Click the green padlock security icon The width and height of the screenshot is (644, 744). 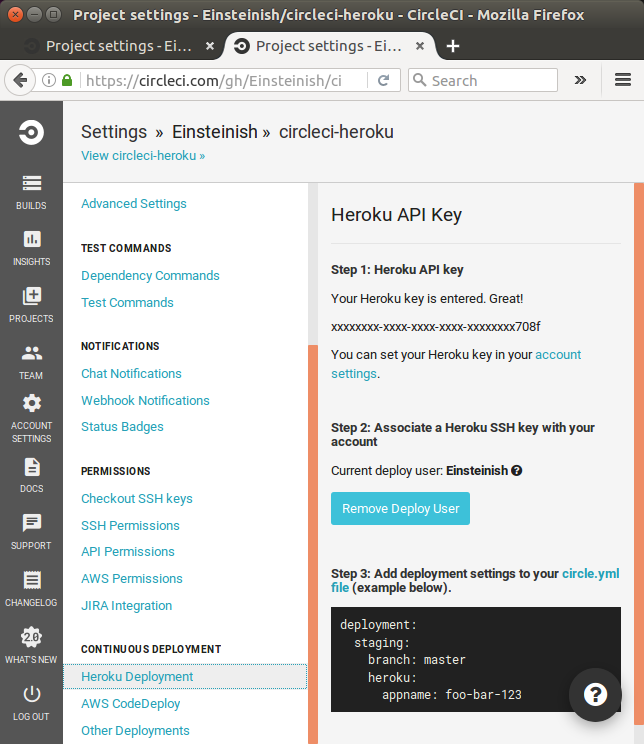click(67, 80)
